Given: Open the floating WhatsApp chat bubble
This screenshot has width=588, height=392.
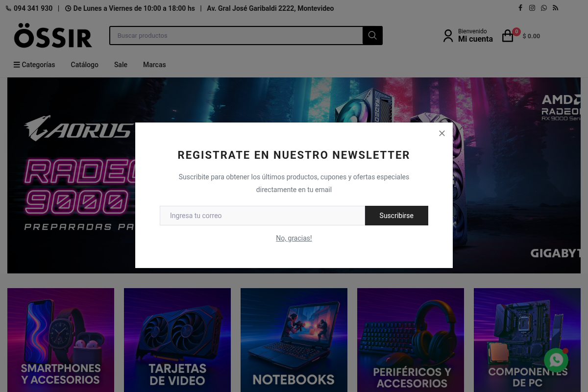Looking at the screenshot, I should click(x=556, y=360).
